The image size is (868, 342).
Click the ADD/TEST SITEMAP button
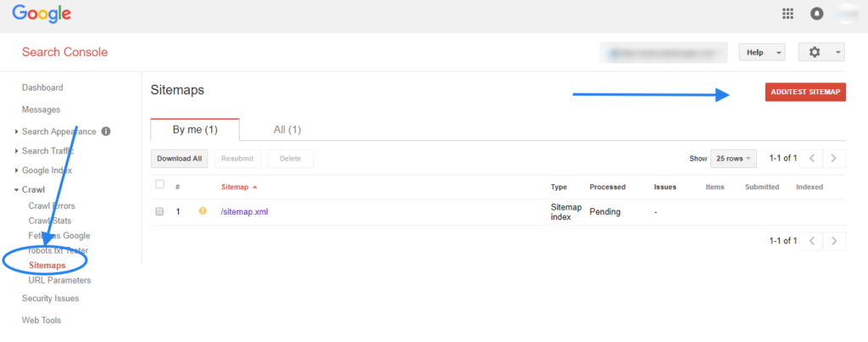805,92
